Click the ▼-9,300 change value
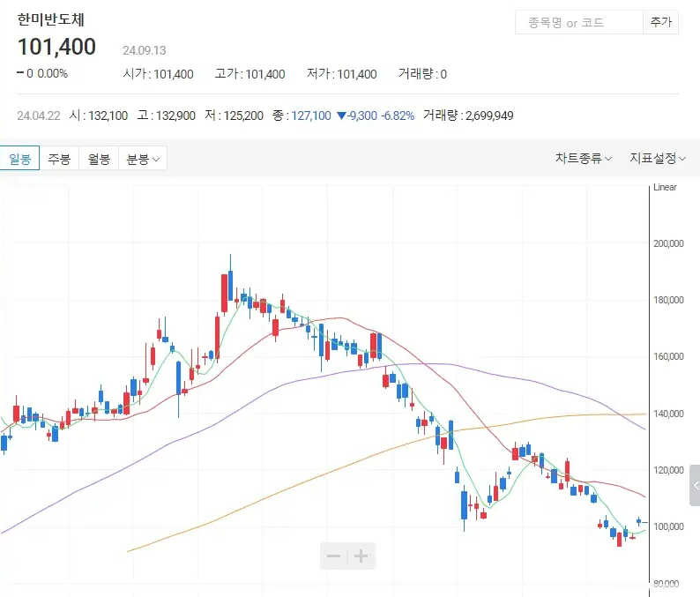 pos(357,116)
